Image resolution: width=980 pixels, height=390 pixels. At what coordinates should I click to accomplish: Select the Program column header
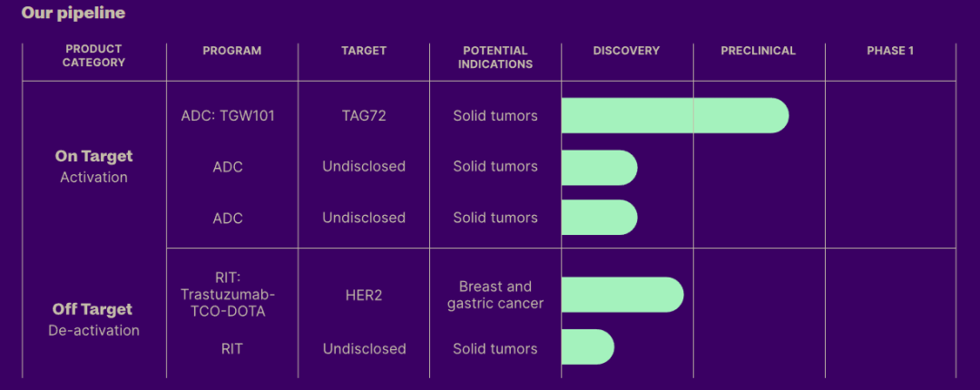click(231, 51)
